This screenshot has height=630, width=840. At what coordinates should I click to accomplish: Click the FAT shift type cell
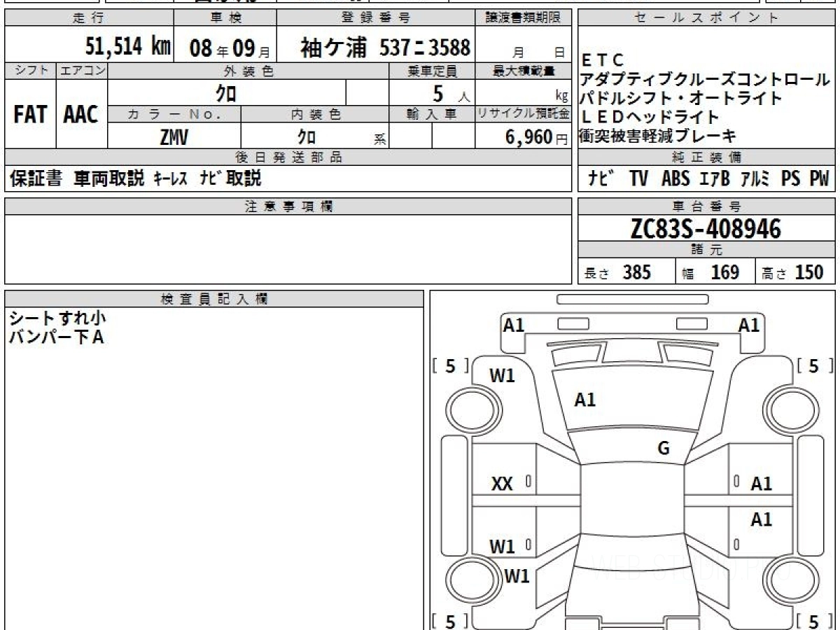pyautogui.click(x=30, y=115)
